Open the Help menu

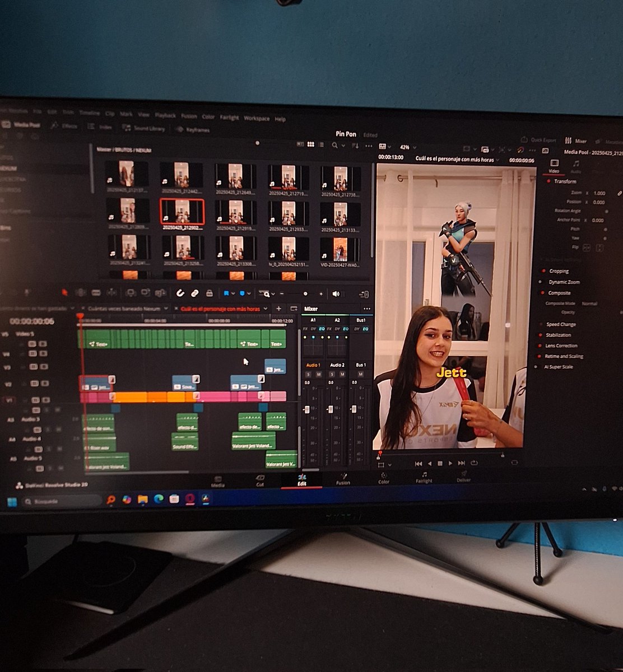click(280, 119)
